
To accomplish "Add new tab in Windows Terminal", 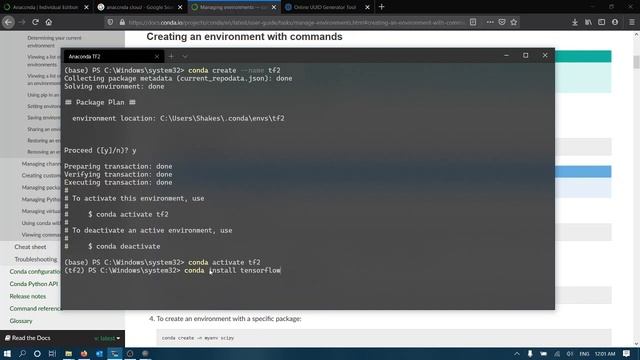I will pos(171,56).
